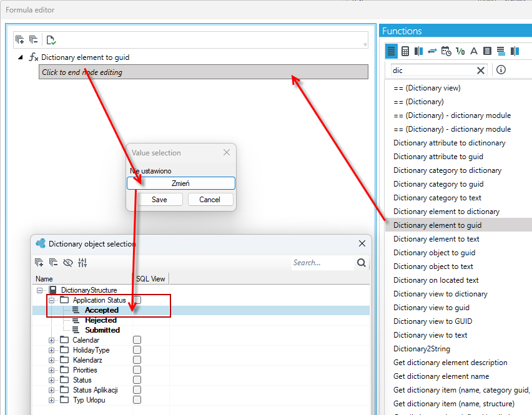Collapse the Application Status folder
This screenshot has width=532, height=415.
tap(51, 300)
